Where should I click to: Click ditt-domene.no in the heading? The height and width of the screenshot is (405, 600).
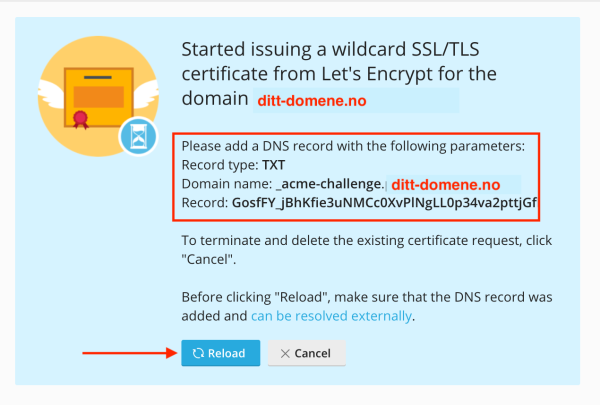pos(312,101)
